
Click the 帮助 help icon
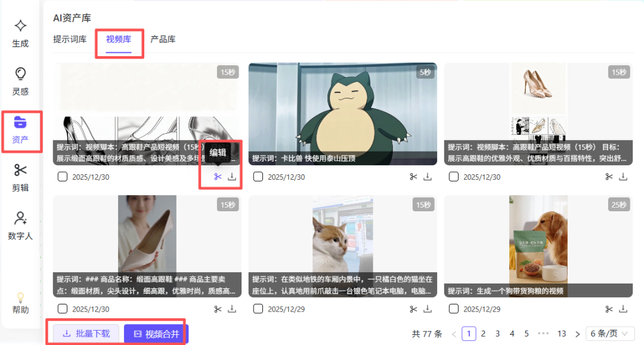[x=20, y=303]
